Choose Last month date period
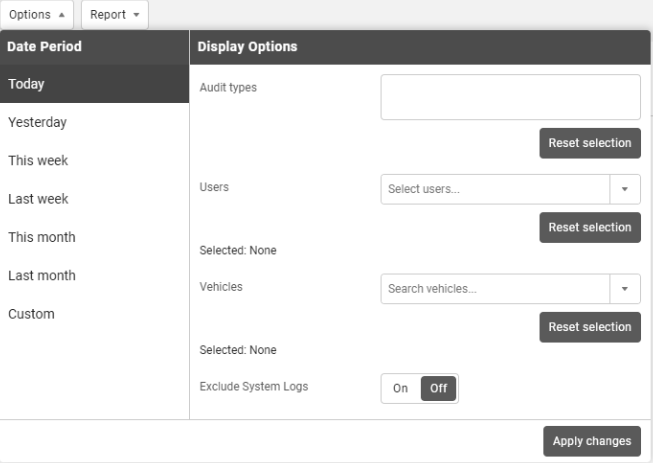Screen dimensions: 654x463 pos(94,275)
